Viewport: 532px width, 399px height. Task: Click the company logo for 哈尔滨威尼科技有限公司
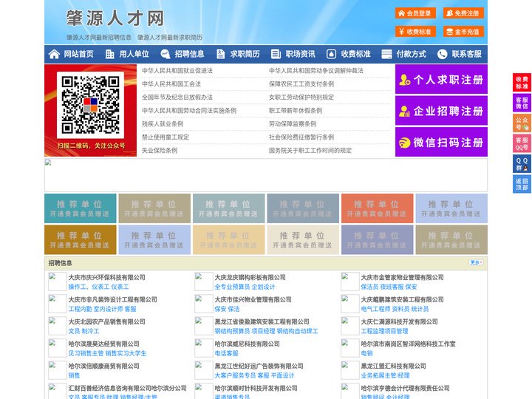pos(204,348)
